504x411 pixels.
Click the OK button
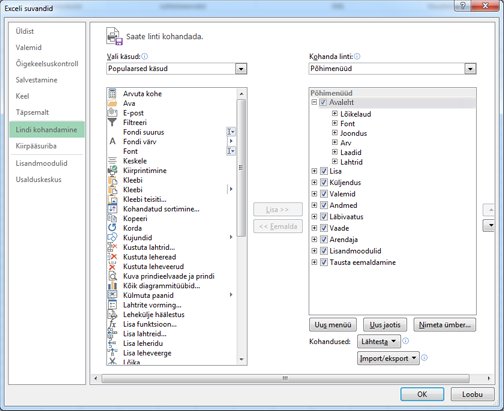pos(422,394)
